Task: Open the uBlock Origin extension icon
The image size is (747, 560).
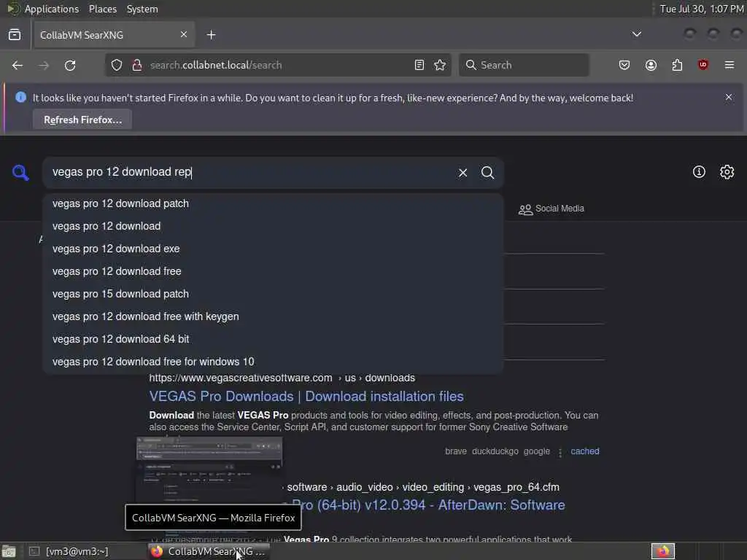Action: click(x=703, y=65)
